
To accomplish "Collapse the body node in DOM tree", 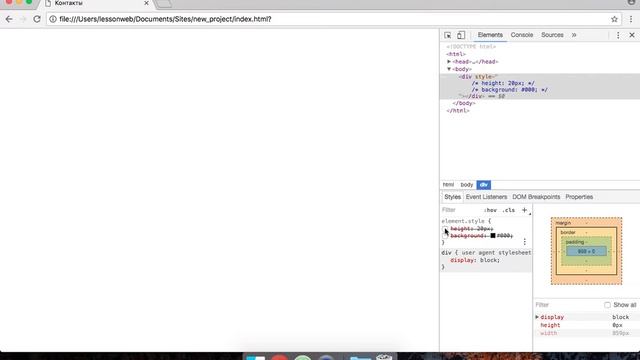I will pyautogui.click(x=449, y=69).
